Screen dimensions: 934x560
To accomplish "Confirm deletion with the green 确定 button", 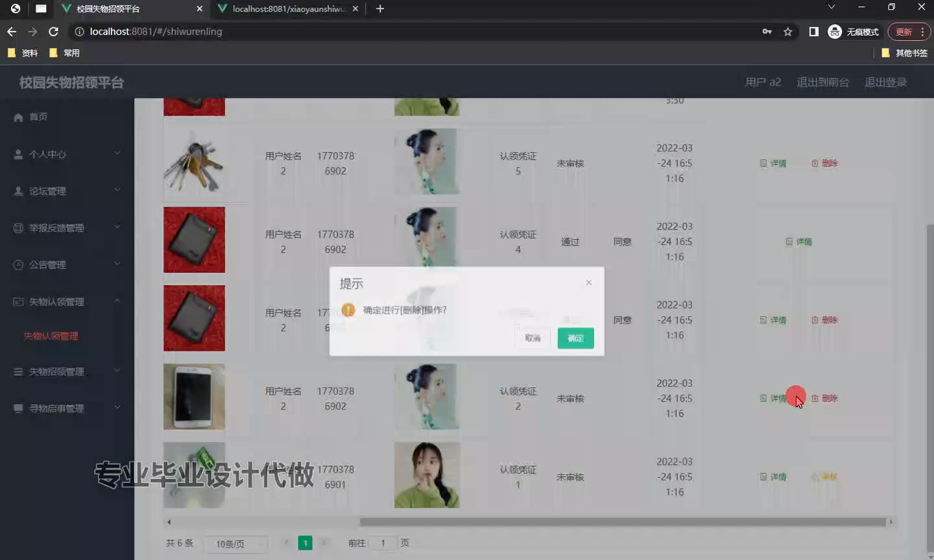I will [575, 338].
